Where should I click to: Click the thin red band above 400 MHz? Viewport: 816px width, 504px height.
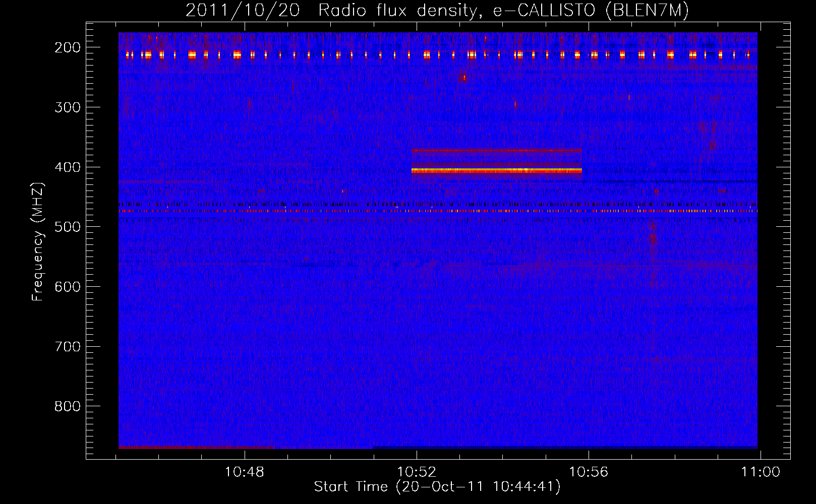click(x=496, y=150)
